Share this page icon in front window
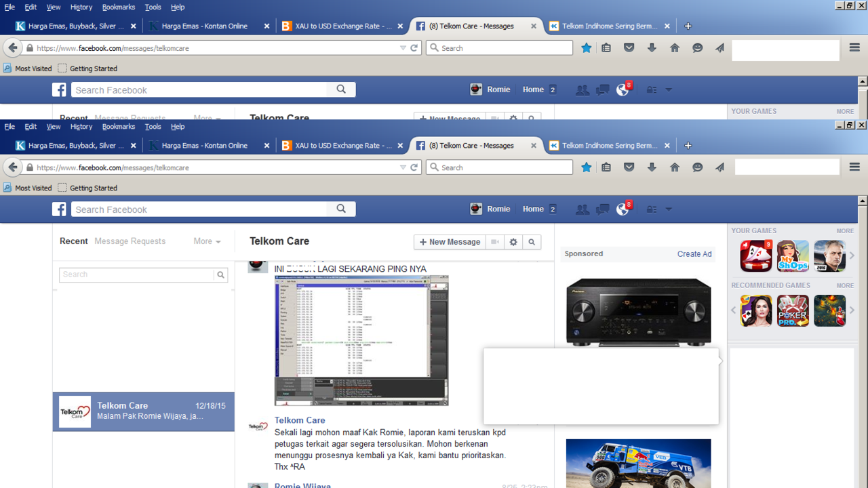The height and width of the screenshot is (488, 868). point(719,167)
